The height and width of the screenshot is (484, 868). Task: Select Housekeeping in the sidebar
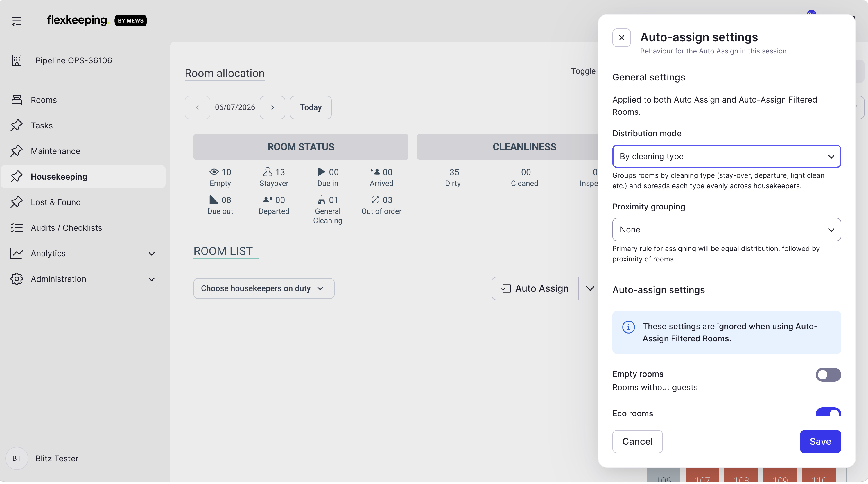pos(83,177)
